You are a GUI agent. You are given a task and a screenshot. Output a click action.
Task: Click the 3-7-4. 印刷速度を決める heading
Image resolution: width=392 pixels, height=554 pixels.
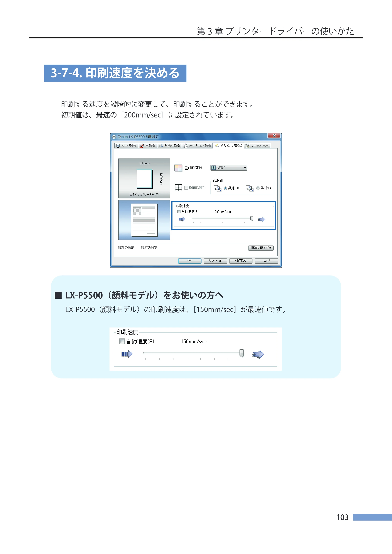[115, 73]
